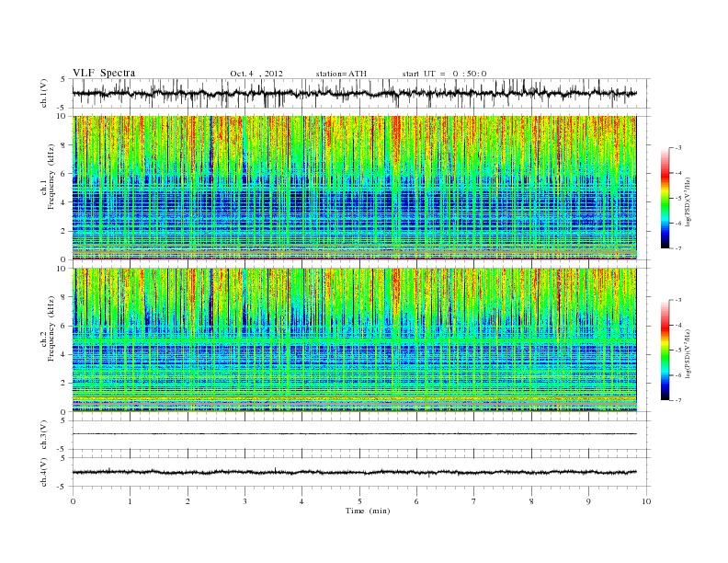Viewport: 728px width, 563px height.
Task: Click the ch.2 colorbar "log(PSD)(V²/Hz)" label
Action: (x=688, y=353)
